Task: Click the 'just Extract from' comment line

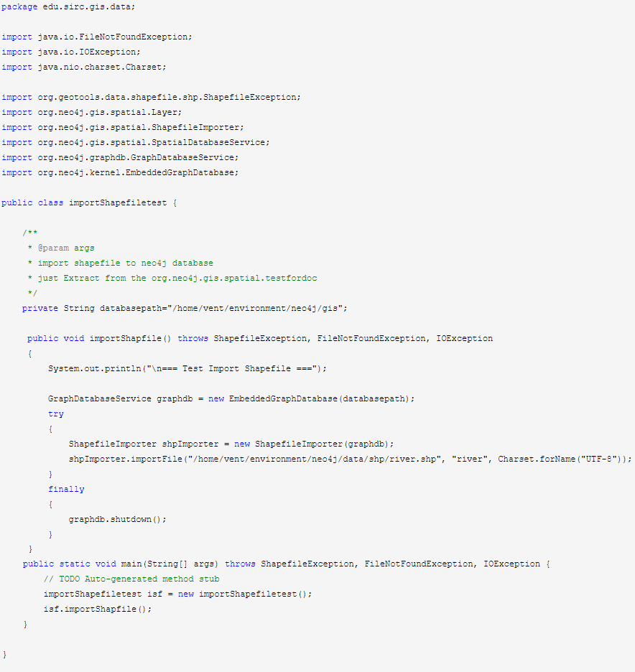Action: click(x=172, y=278)
